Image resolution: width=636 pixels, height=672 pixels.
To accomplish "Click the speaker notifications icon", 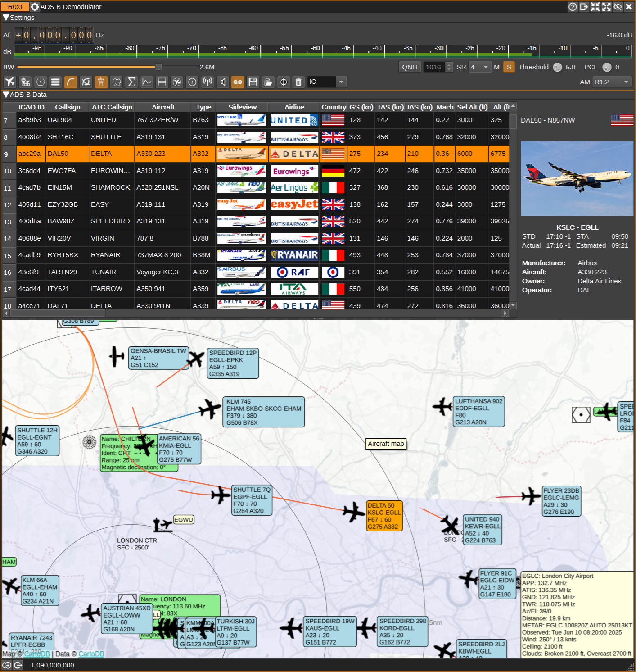I will pyautogui.click(x=223, y=82).
